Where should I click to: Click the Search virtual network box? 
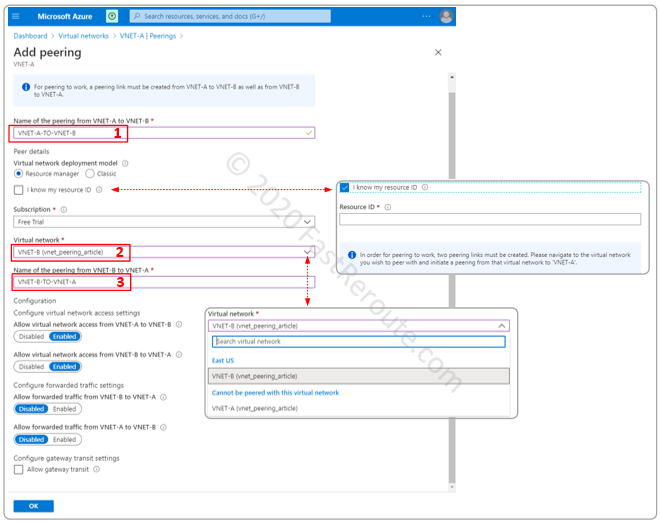click(x=359, y=342)
